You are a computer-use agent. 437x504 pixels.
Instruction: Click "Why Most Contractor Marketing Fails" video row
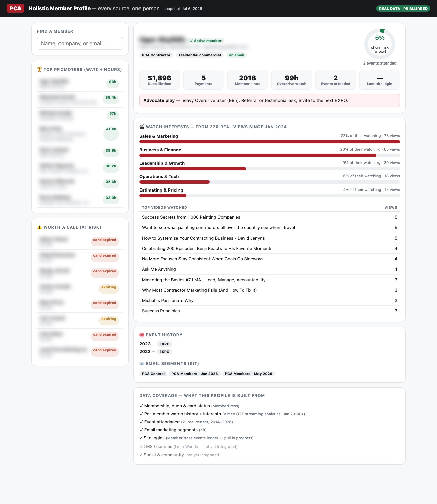[x=270, y=290]
